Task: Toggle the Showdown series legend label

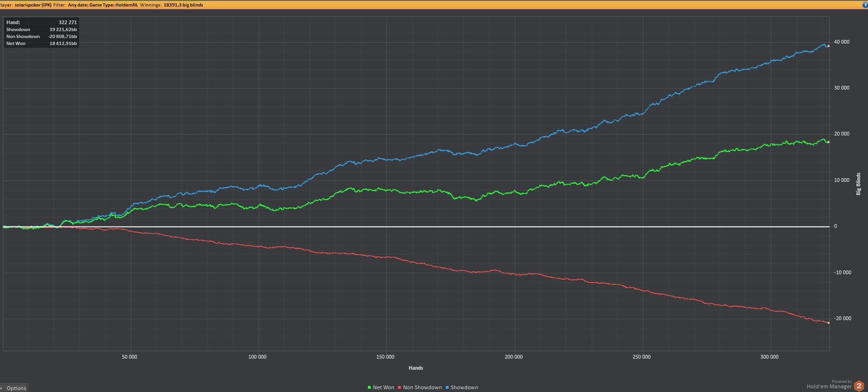Action: click(464, 387)
